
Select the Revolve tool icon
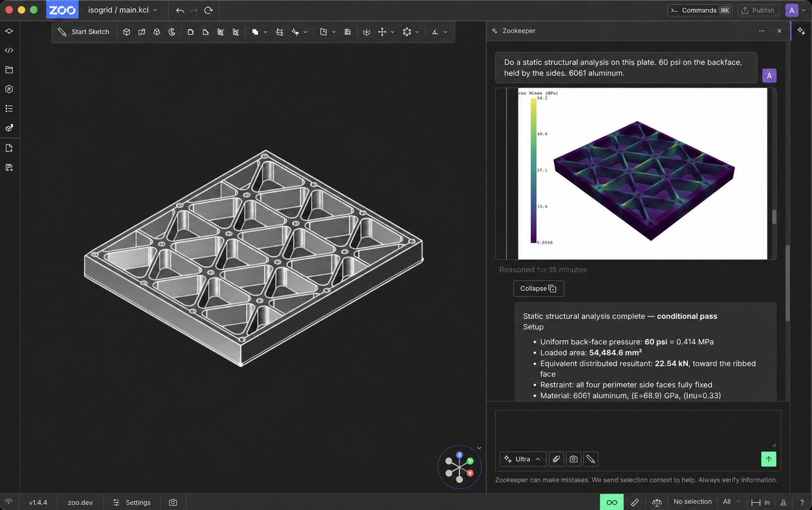tap(172, 32)
